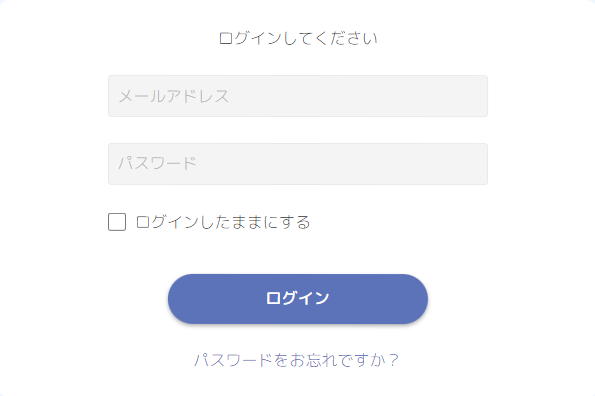Click the ログインしたままにする label text

223,222
